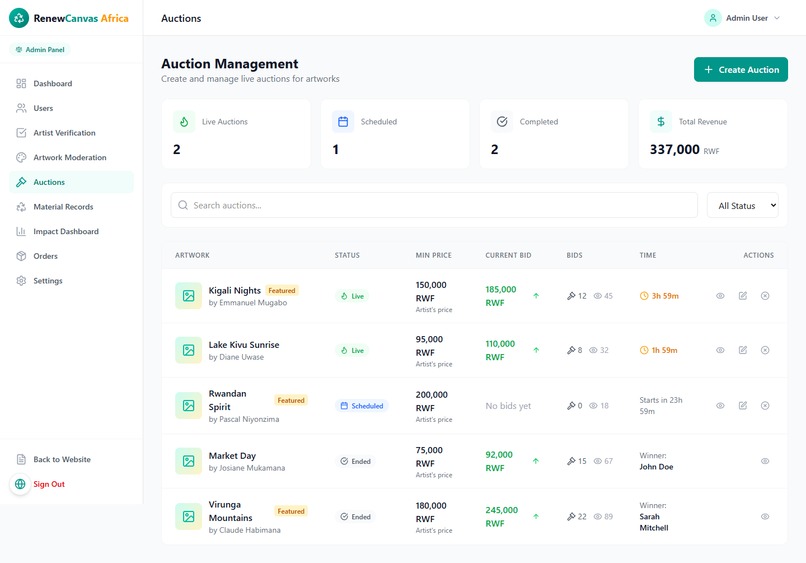The height and width of the screenshot is (563, 806).
Task: Go to the Users page
Action: click(x=71, y=108)
